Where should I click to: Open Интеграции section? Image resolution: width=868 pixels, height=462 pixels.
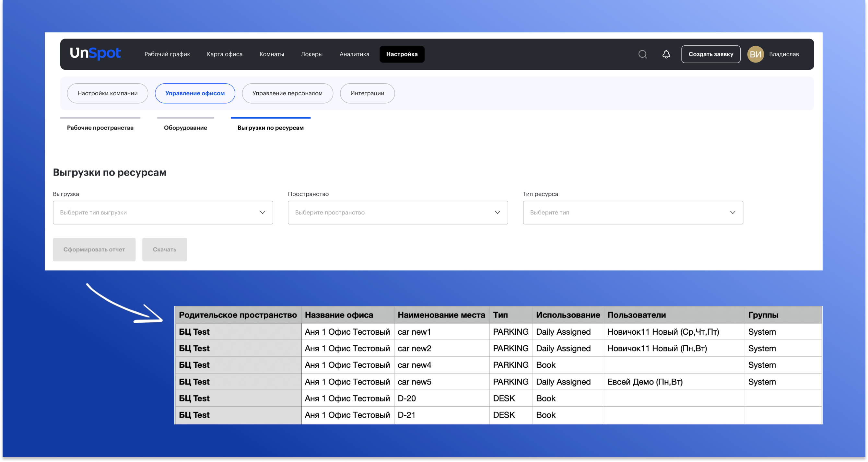pyautogui.click(x=367, y=93)
